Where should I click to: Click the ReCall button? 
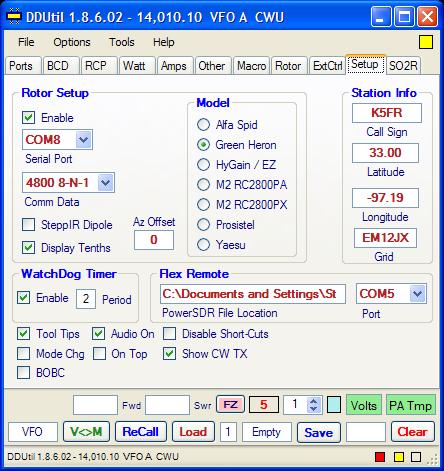point(141,432)
